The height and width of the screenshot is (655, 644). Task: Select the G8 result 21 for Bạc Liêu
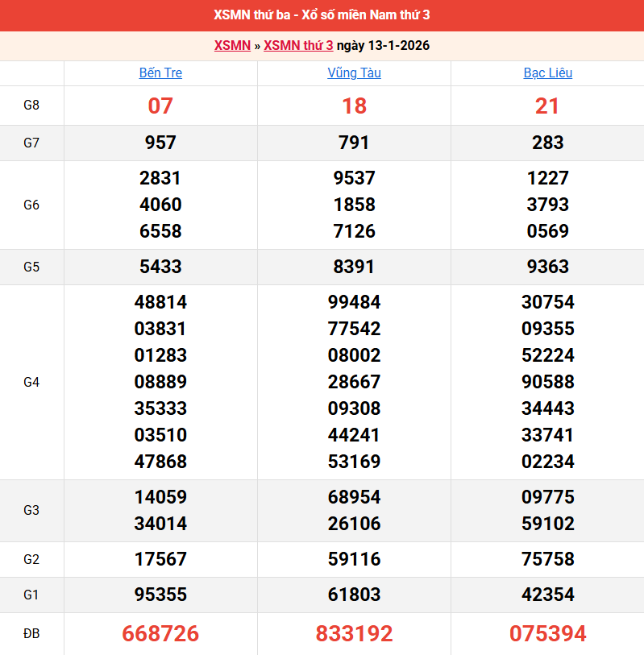click(x=547, y=106)
